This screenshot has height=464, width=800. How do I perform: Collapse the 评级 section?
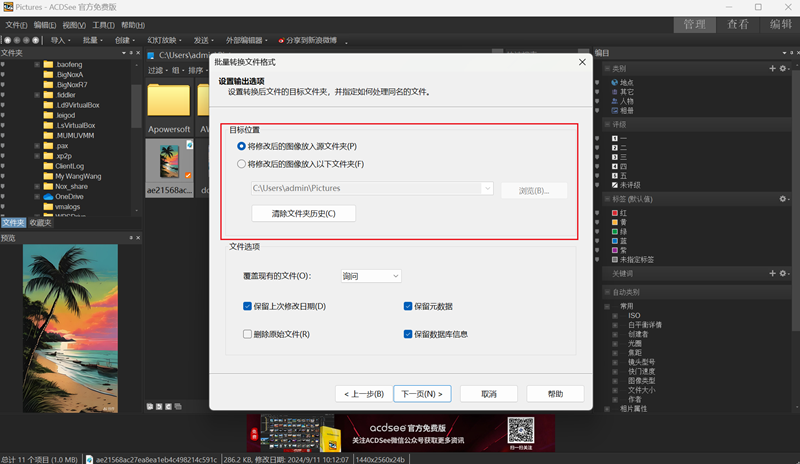[x=607, y=125]
